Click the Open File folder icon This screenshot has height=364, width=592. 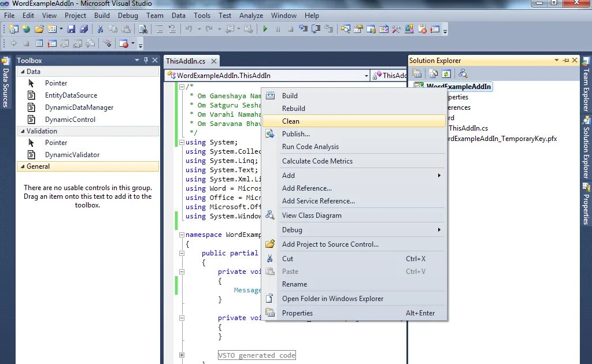click(39, 29)
